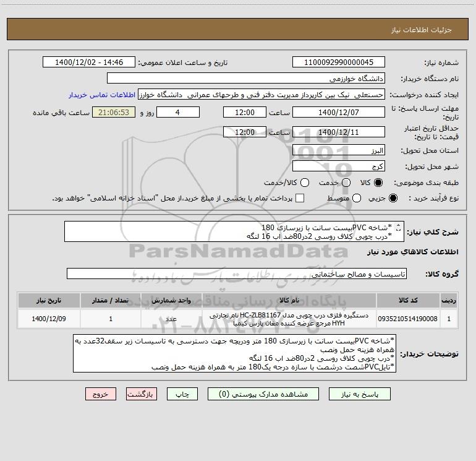Click the 'نام کالا' column header

tap(289, 300)
